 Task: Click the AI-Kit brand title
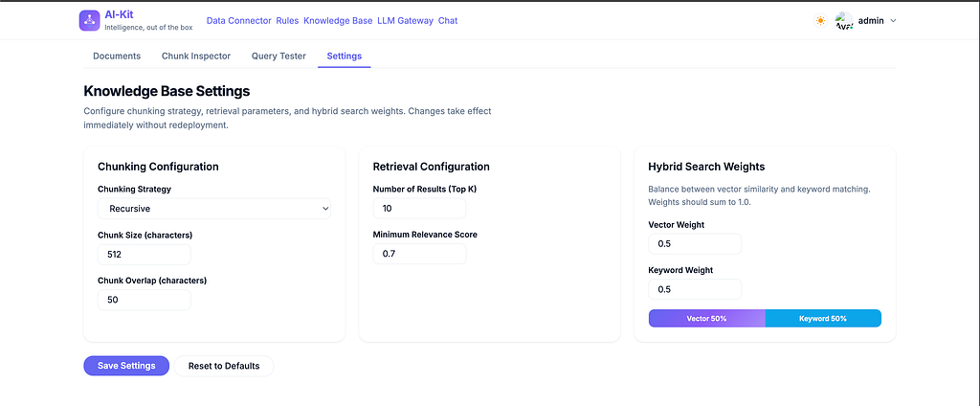119,15
